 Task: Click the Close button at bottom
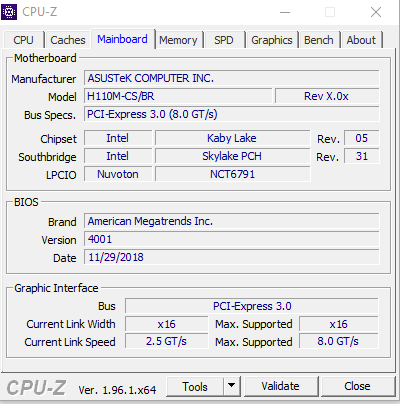pos(358,386)
